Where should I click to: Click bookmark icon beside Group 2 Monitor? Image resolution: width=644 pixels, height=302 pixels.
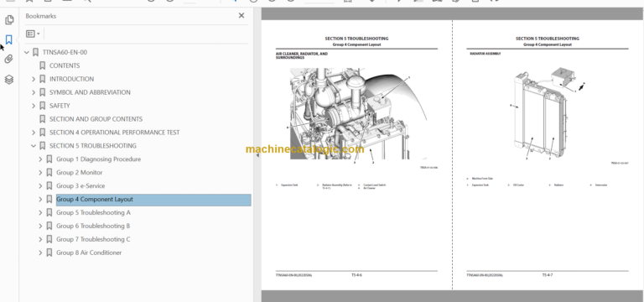[49, 173]
